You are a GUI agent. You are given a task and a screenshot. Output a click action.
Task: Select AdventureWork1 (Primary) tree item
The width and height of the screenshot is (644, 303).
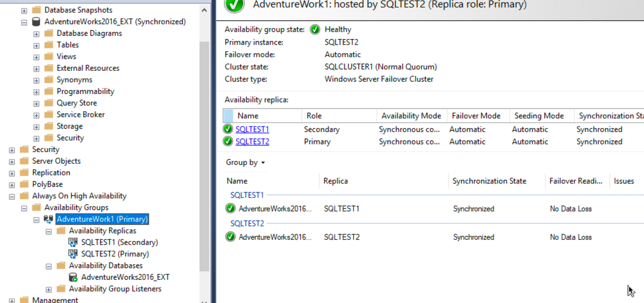click(x=102, y=219)
